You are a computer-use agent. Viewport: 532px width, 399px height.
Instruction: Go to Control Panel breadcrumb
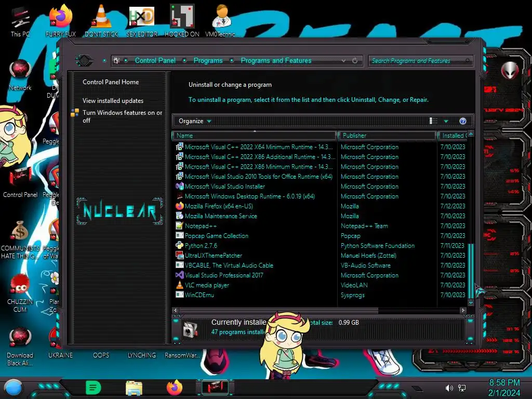coord(155,60)
